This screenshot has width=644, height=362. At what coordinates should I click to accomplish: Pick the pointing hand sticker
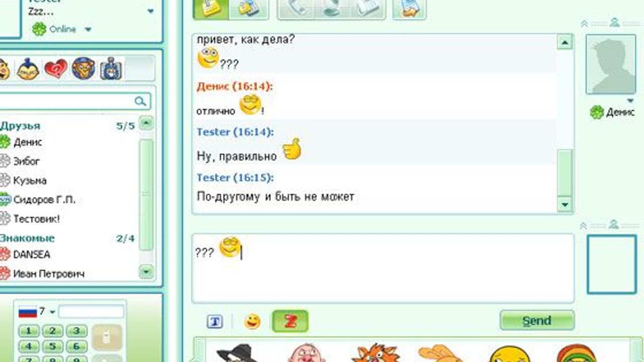[441, 353]
